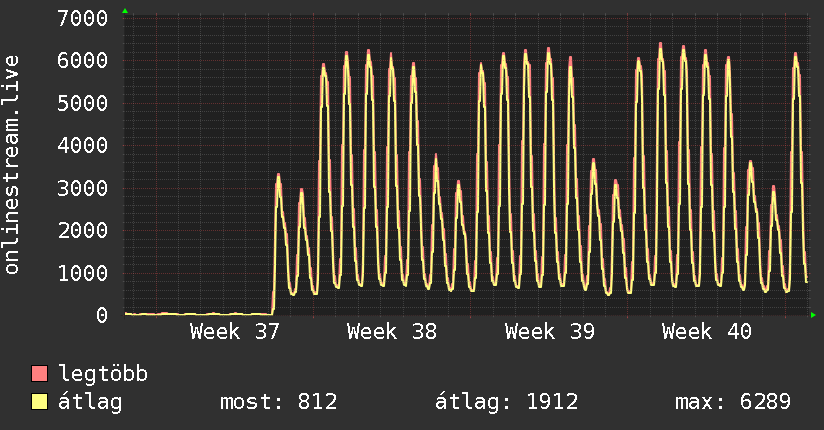Click the 0 y-axis label
Screen dimensions: 824x430
(102, 315)
